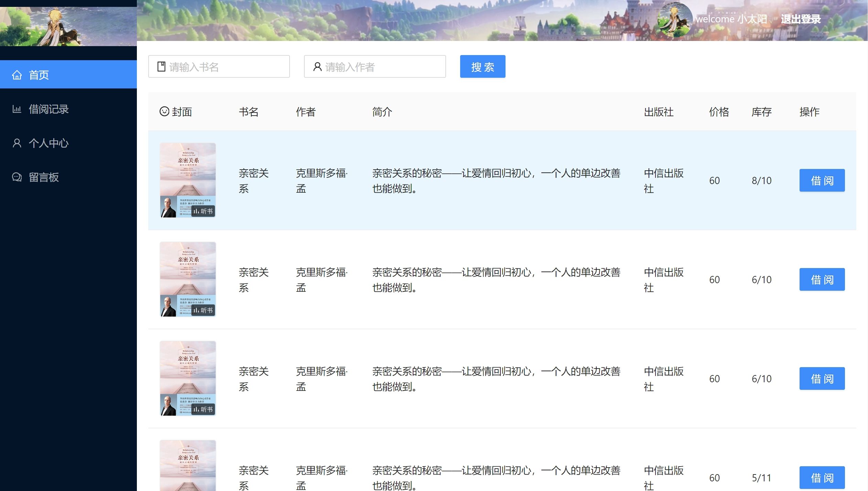
Task: Click the chat bubble icon beside 留言板
Action: click(17, 177)
